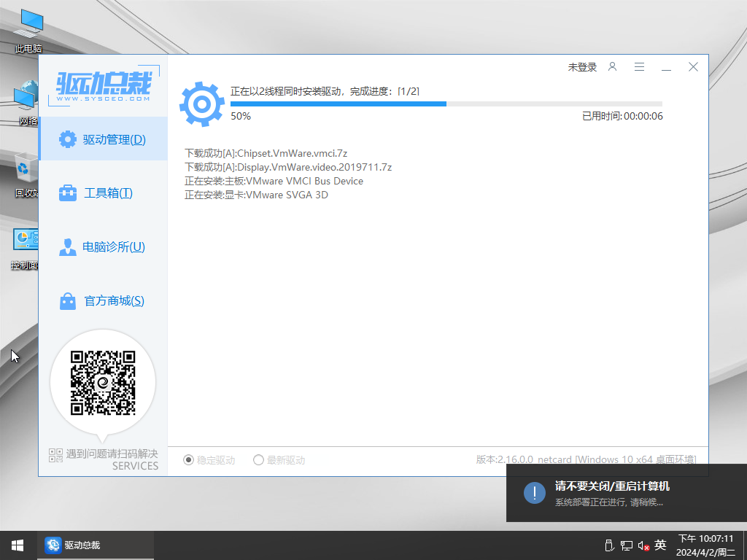This screenshot has width=747, height=560.
Task: Select the 稳定驱动 radio button
Action: point(189,460)
